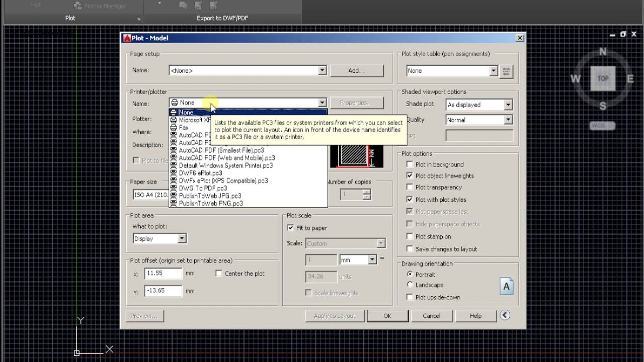Choose PublishToWeb JPG.pc3 plotter
The height and width of the screenshot is (362, 644).
tap(248, 196)
